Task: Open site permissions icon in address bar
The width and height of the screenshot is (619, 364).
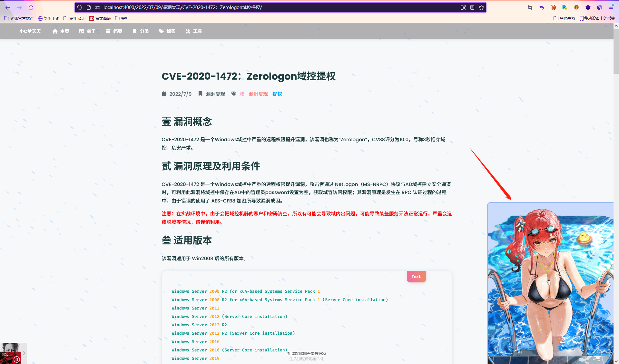Action: (x=98, y=7)
